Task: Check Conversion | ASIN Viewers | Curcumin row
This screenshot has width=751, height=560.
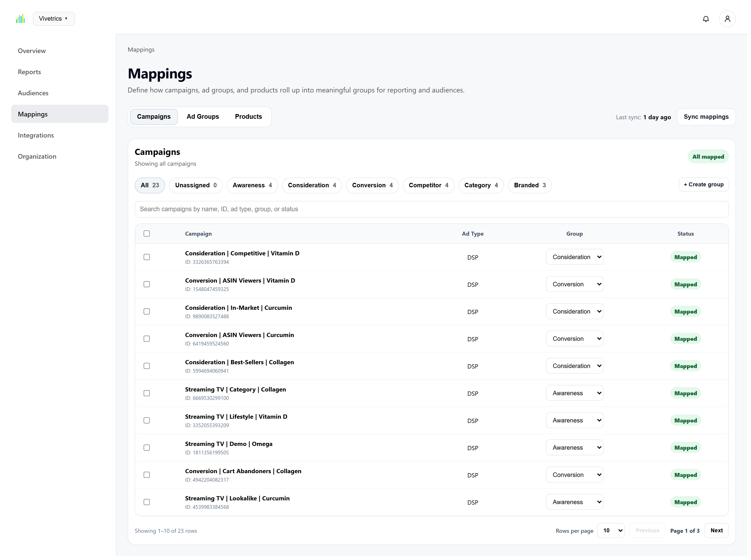Action: point(147,339)
